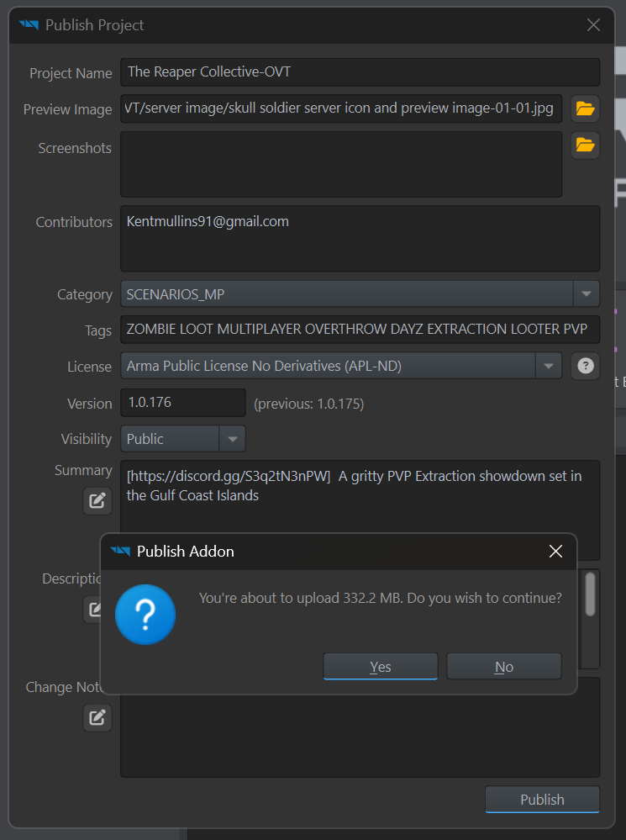Cancel upload with the No button

click(504, 667)
